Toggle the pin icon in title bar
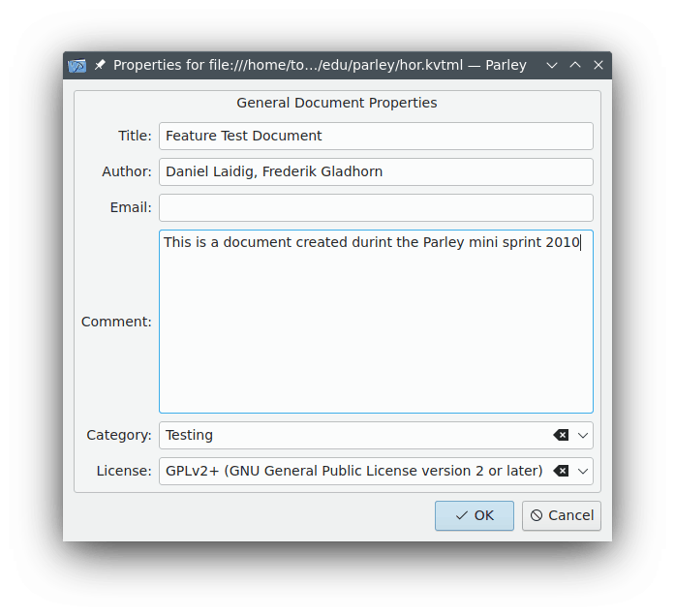 tap(100, 65)
